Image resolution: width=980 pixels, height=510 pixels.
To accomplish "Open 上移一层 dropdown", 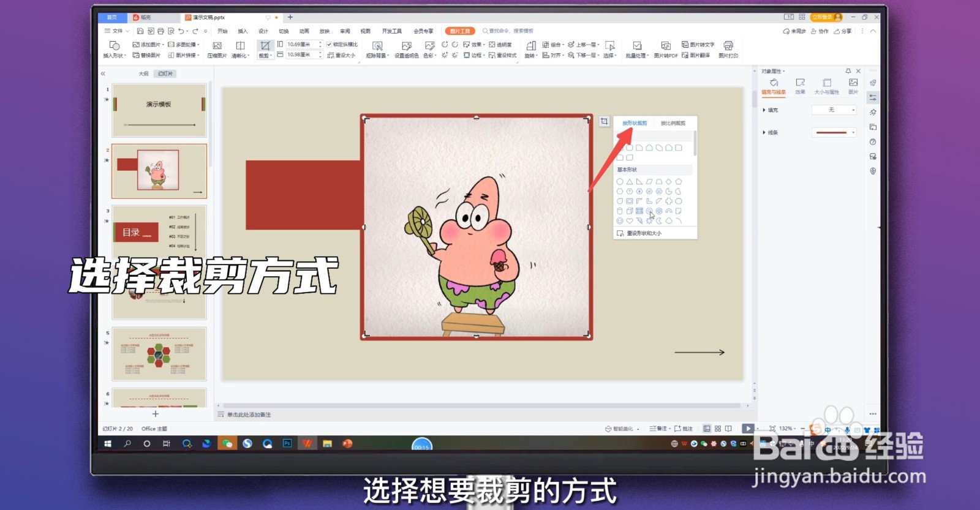I will (584, 45).
